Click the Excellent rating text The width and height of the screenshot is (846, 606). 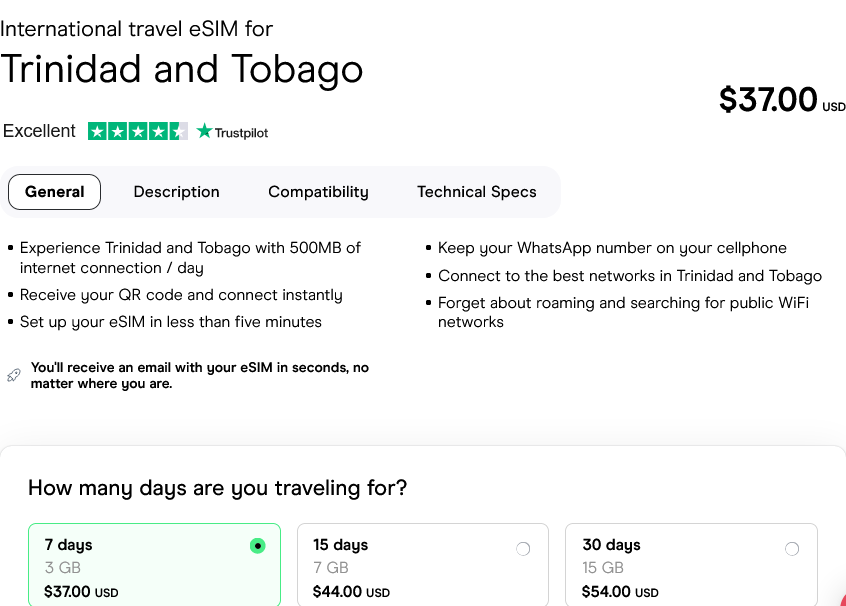coord(39,131)
